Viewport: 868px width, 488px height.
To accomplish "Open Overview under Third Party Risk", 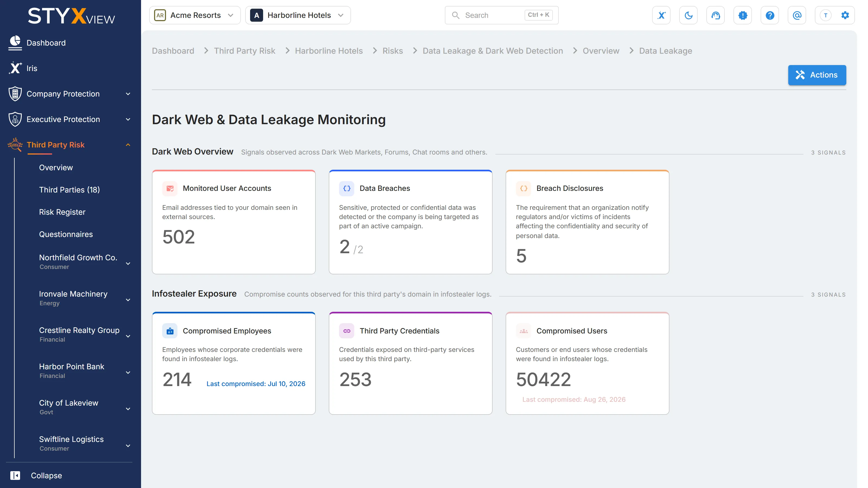I will click(56, 167).
